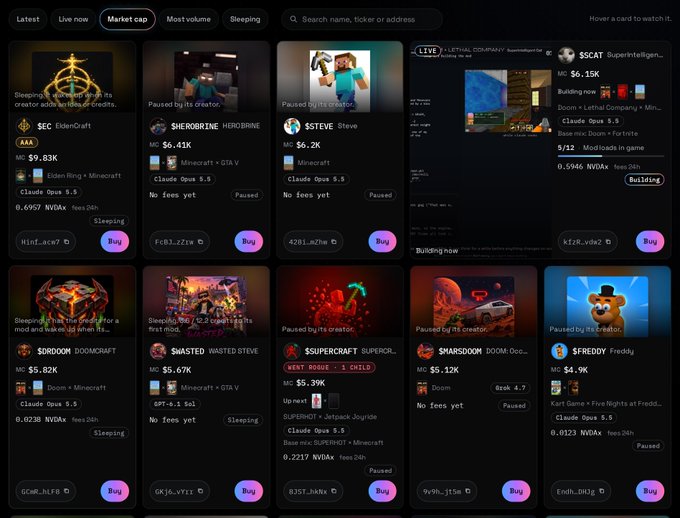Buy the $STEVE token
This screenshot has height=518, width=680.
click(x=382, y=241)
